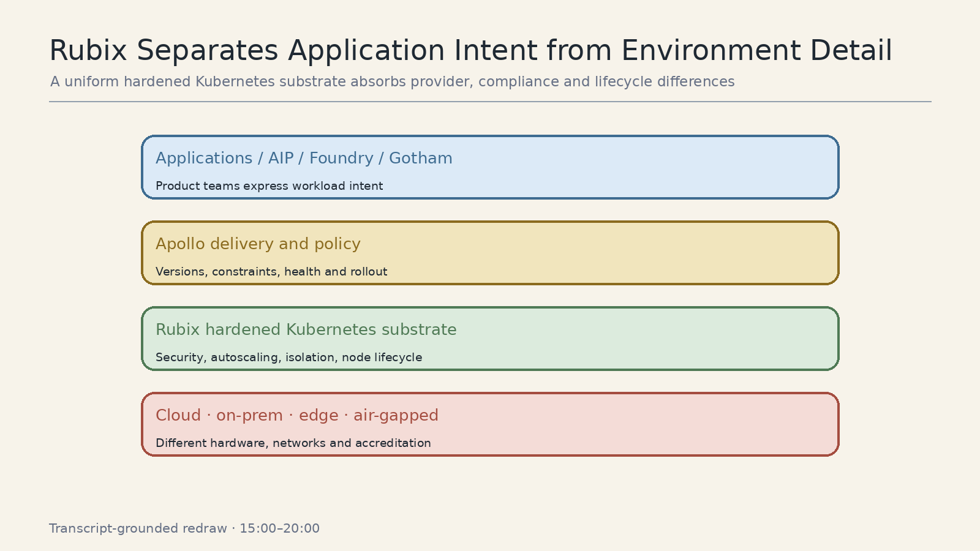This screenshot has height=551, width=980.
Task: Click "Rubix hardened Kubernetes substrate" heading
Action: [x=306, y=330]
